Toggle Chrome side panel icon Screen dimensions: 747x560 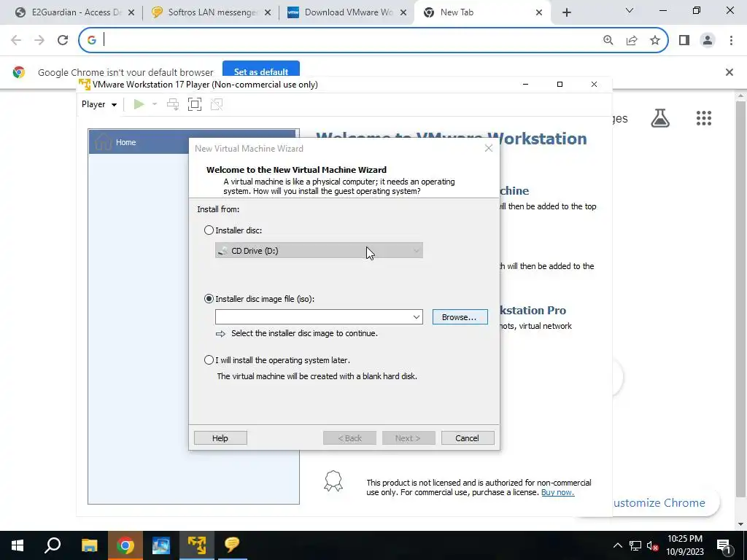coord(684,40)
